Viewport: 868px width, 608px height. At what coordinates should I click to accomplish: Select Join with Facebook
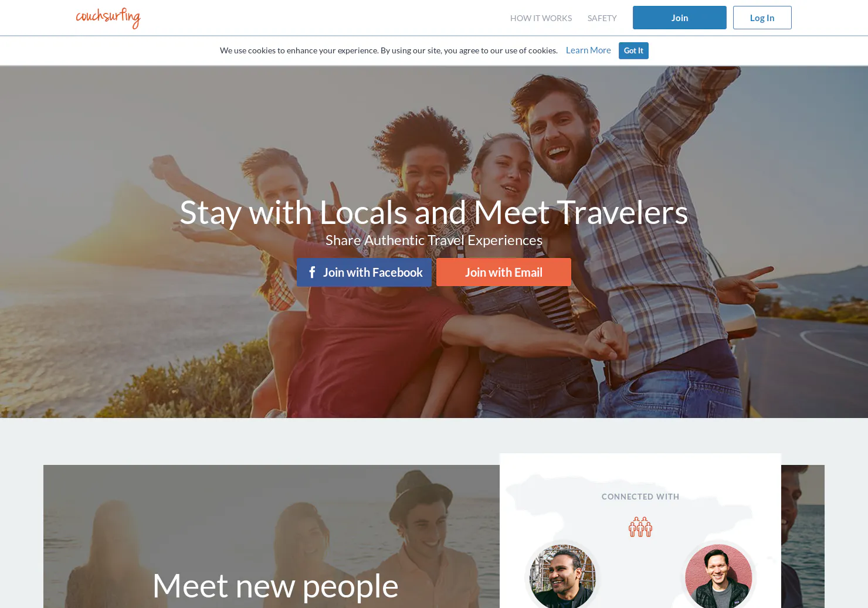pos(364,272)
